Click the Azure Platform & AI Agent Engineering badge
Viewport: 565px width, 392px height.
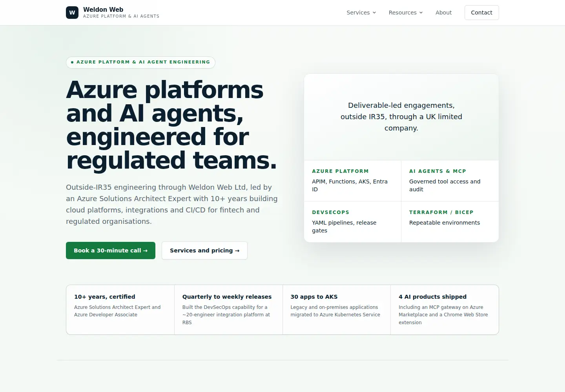[140, 62]
